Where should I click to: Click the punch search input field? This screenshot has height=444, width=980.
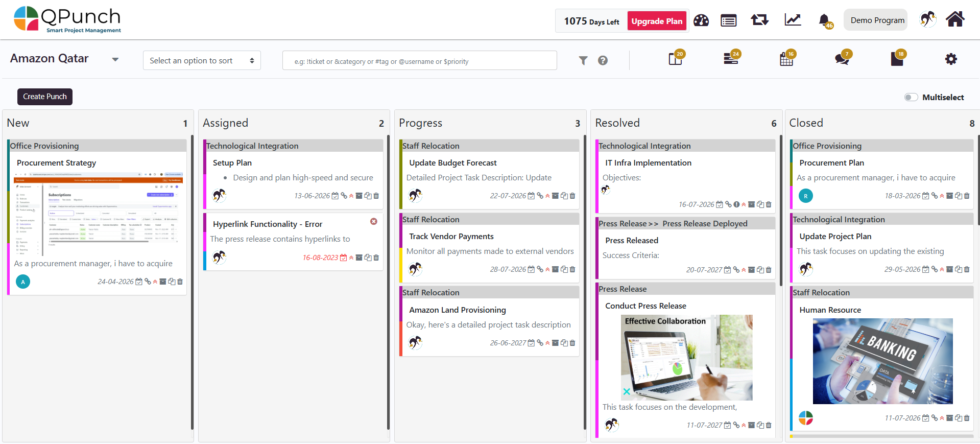419,61
